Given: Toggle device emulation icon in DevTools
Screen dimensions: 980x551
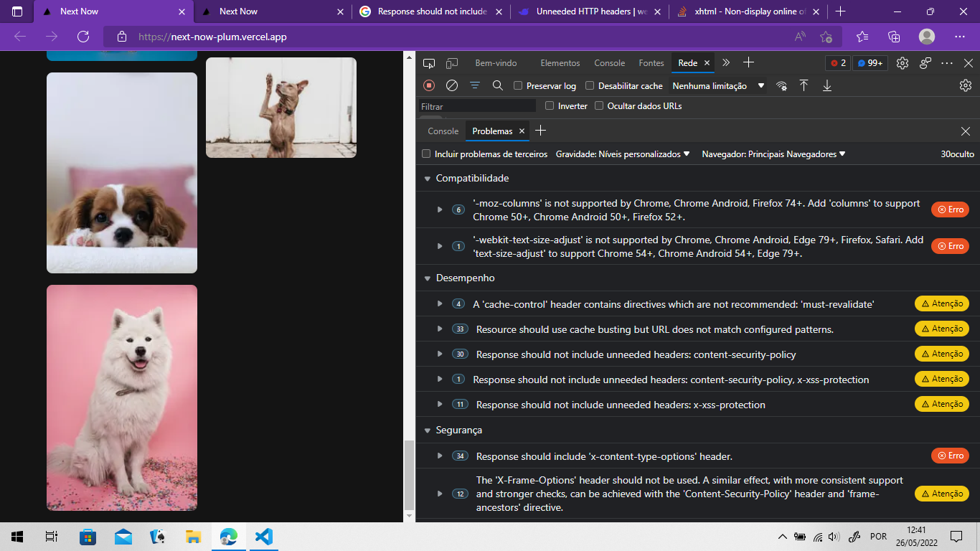Looking at the screenshot, I should pyautogui.click(x=452, y=63).
